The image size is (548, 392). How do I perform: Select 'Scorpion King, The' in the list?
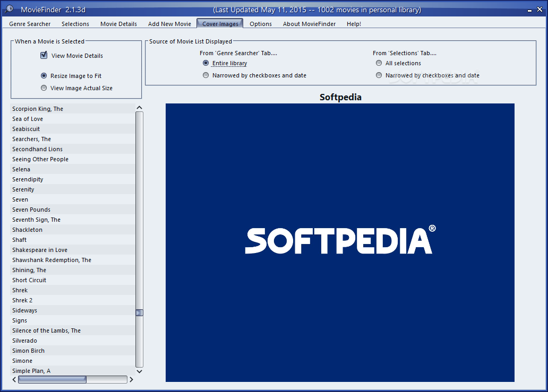coord(73,109)
